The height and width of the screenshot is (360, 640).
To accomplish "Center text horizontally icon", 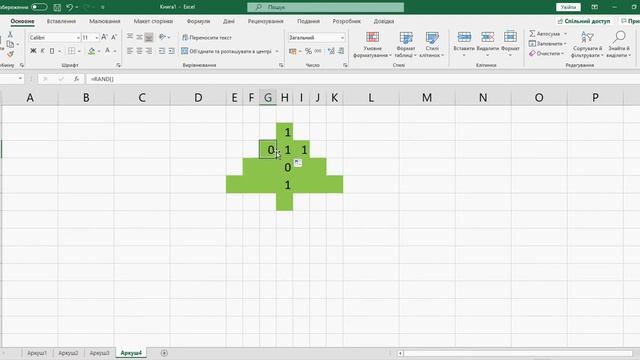I will [139, 51].
